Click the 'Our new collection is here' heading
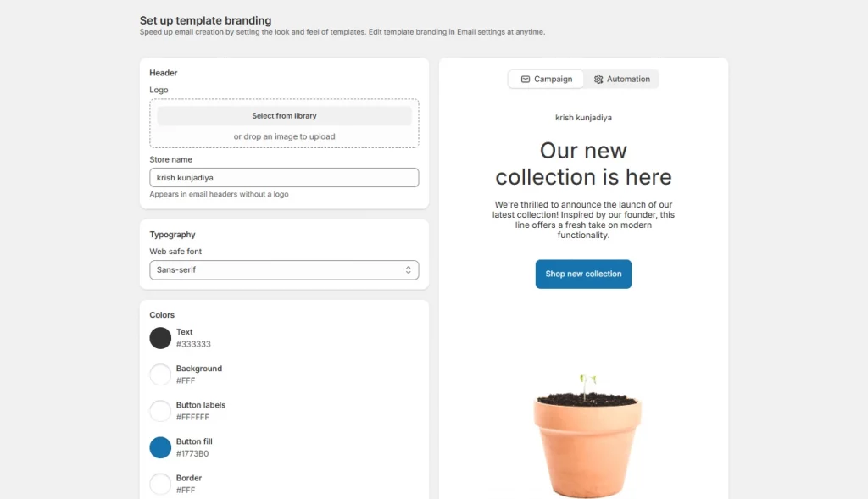This screenshot has height=499, width=868. 583,164
